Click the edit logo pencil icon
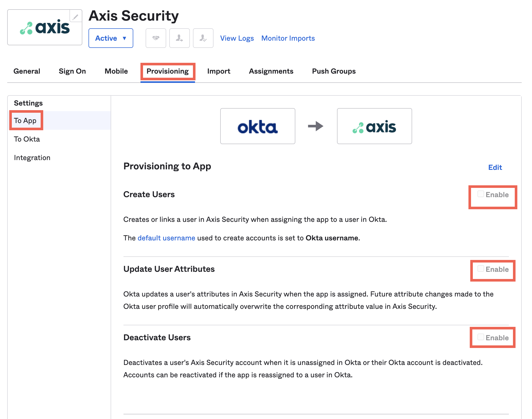The image size is (532, 419). tap(76, 16)
